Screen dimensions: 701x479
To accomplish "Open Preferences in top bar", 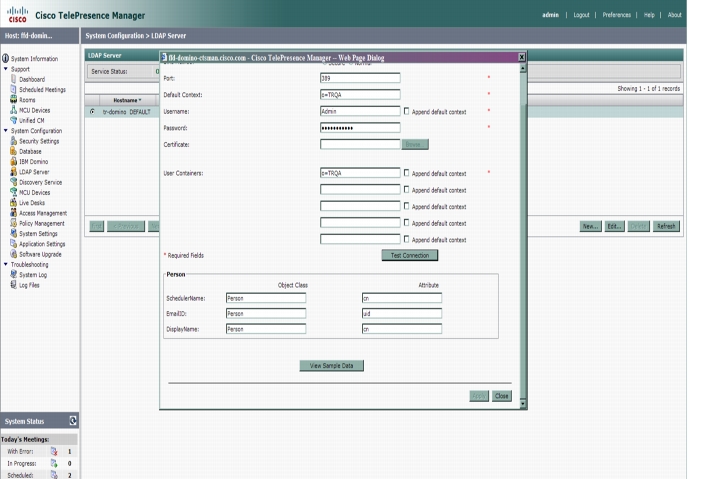I will coord(616,15).
